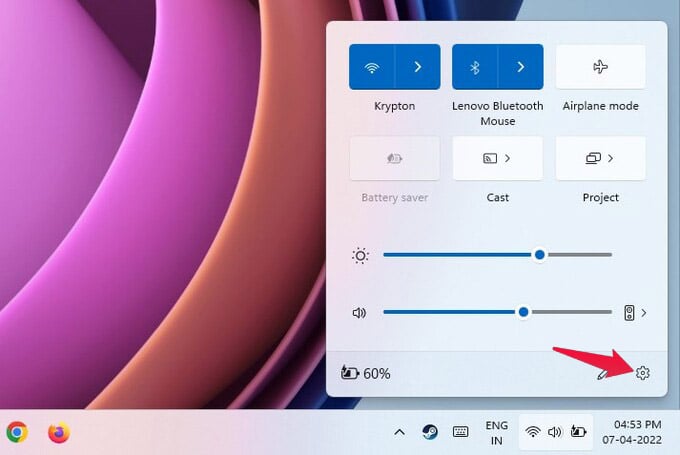The width and height of the screenshot is (680, 455).
Task: Click the Cast label text
Action: point(497,197)
